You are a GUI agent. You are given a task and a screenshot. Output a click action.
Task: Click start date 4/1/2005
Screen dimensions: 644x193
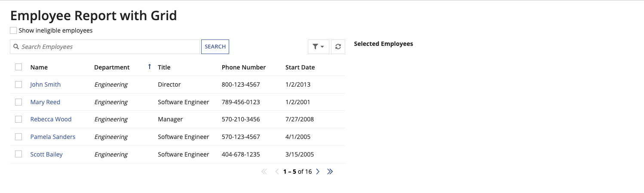point(298,137)
